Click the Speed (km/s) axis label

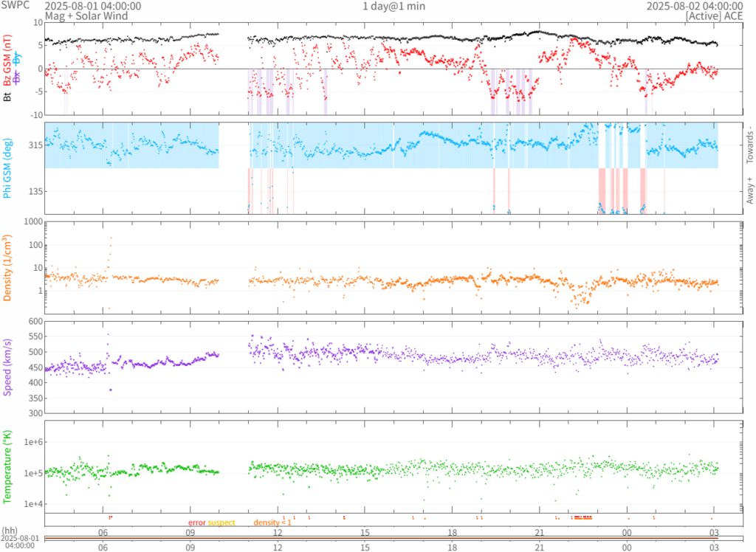(8, 367)
